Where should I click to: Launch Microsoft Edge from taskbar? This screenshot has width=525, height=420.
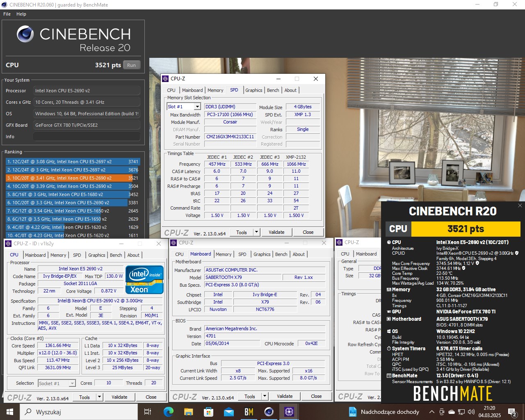169,411
